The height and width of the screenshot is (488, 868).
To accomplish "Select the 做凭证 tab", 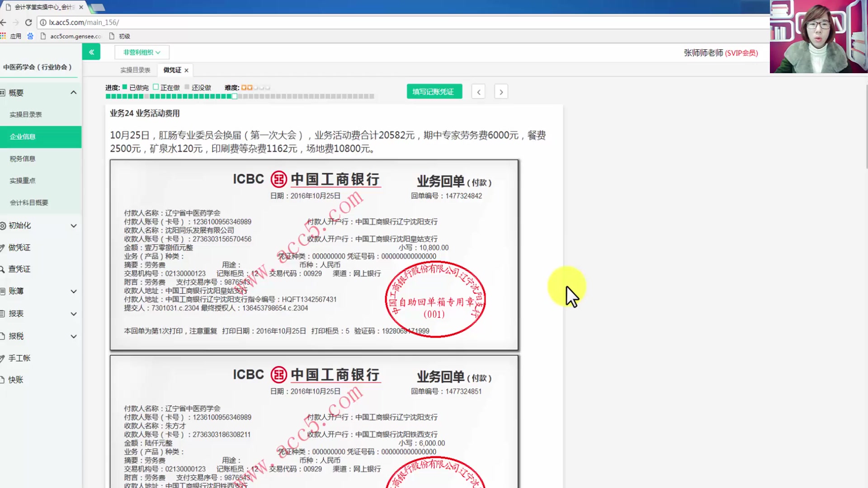I will (172, 70).
